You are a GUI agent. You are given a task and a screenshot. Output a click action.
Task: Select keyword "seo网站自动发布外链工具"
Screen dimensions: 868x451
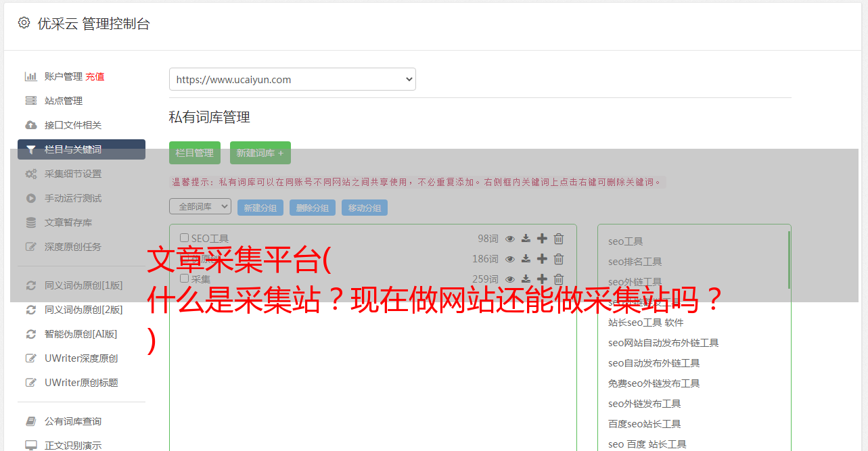point(663,343)
